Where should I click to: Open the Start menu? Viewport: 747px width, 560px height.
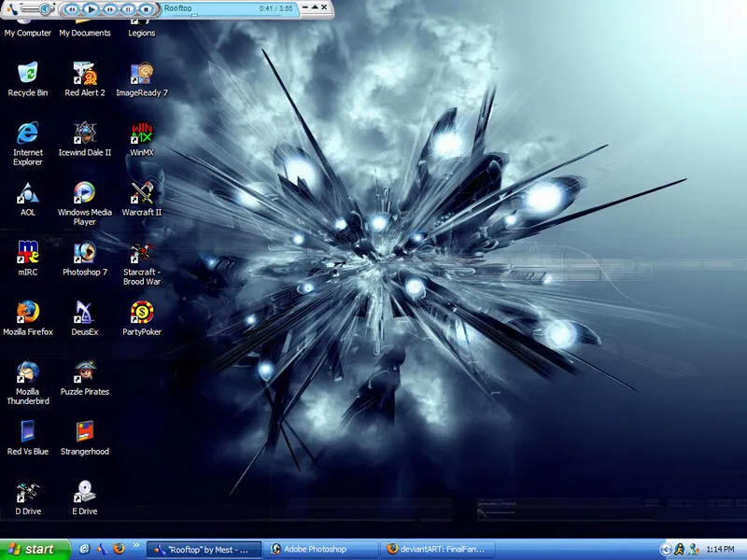point(34,549)
